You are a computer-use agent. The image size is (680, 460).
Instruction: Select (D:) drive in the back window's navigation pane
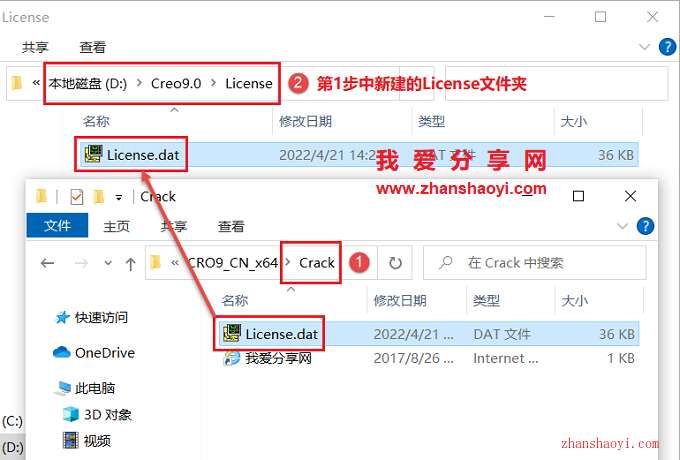point(13,447)
